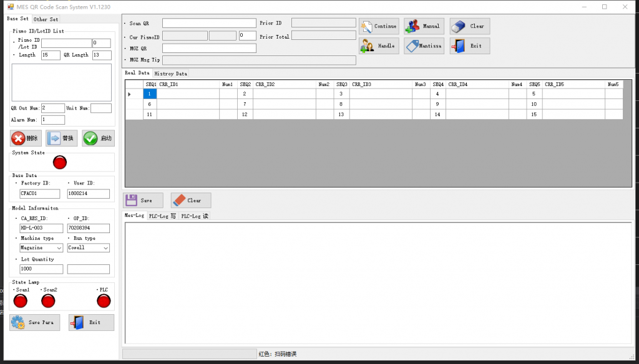Click the Mantissa tag button

424,45
